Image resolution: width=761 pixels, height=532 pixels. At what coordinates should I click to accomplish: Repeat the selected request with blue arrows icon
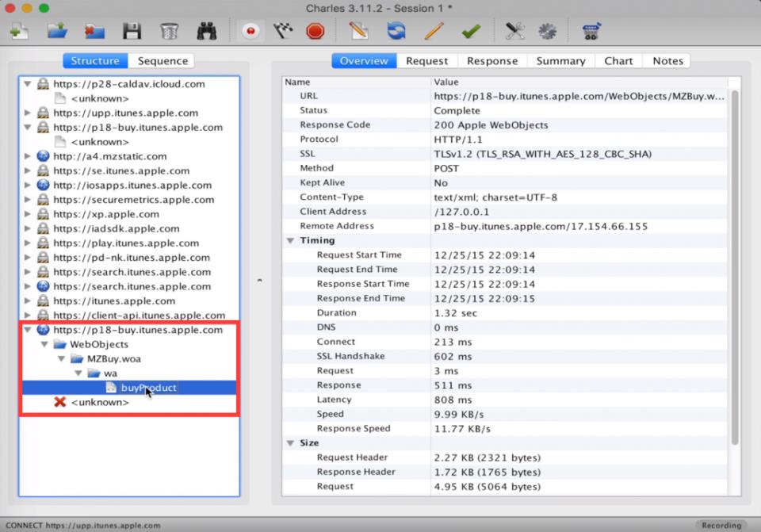(x=396, y=32)
